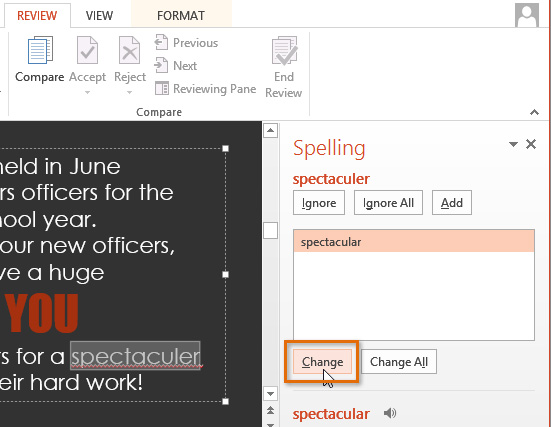Expand the Reject dropdown arrow

129,93
